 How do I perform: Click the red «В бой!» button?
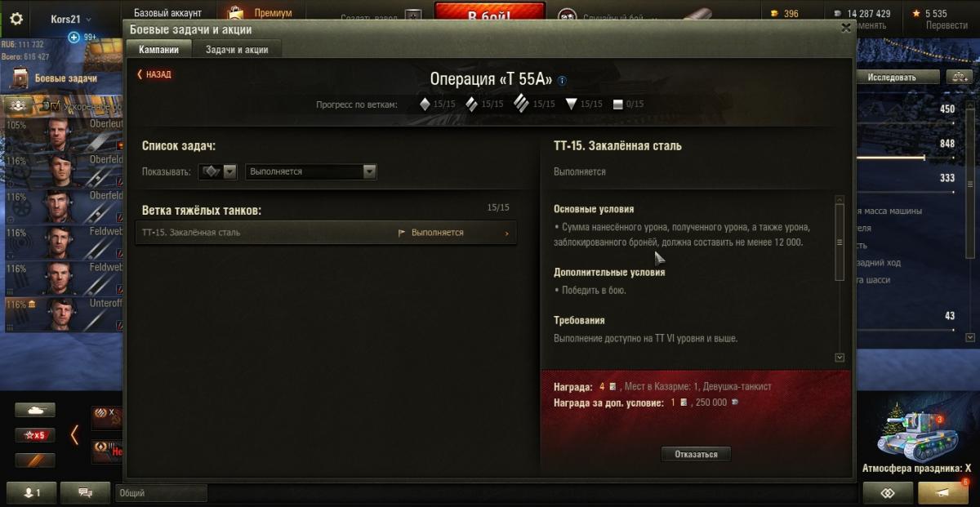489,14
